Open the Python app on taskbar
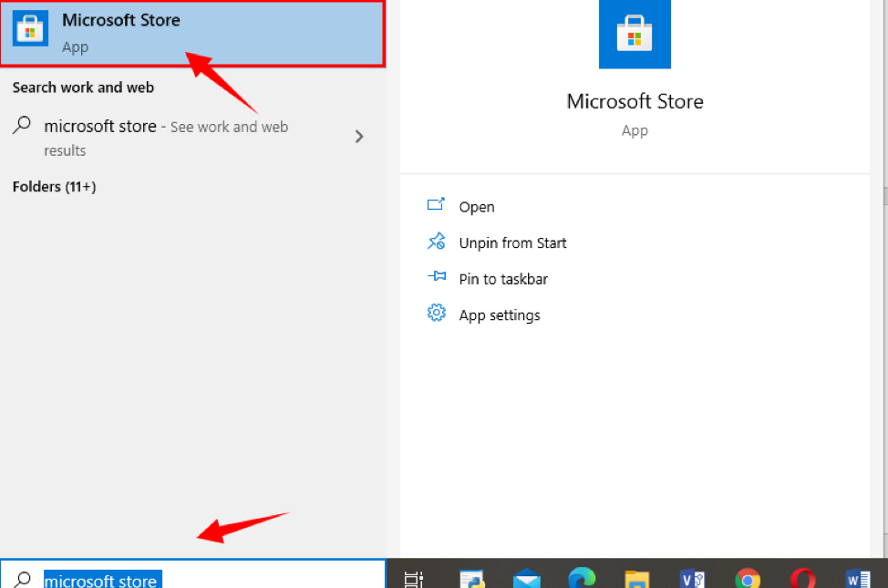888x588 pixels. pyautogui.click(x=471, y=579)
